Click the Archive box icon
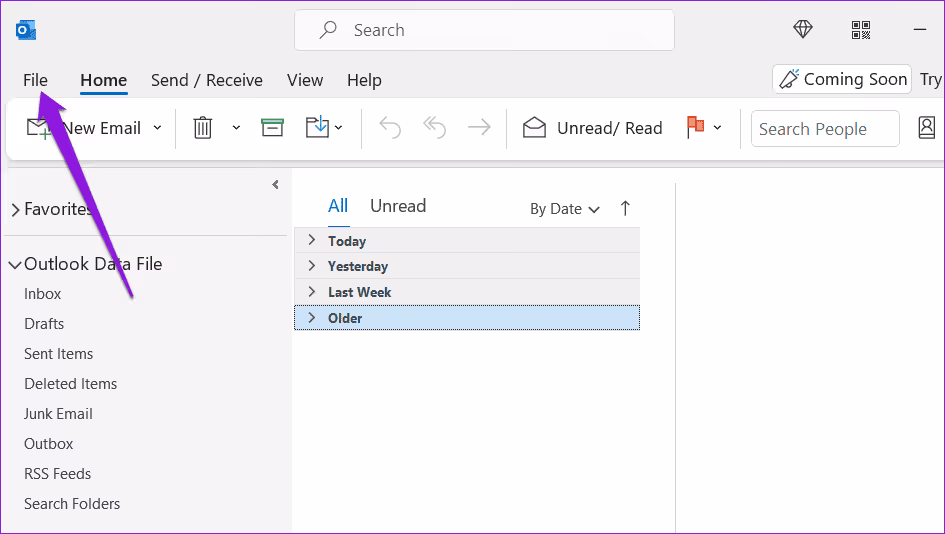This screenshot has height=534, width=945. (x=272, y=127)
